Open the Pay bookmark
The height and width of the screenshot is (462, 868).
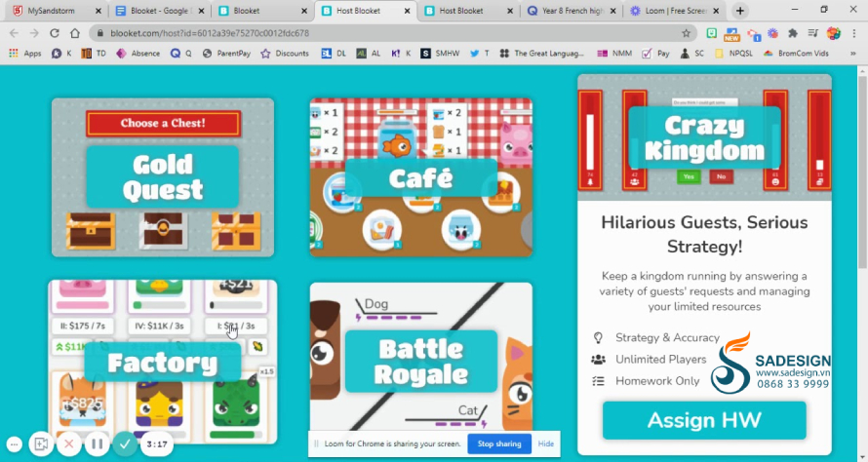click(x=655, y=53)
